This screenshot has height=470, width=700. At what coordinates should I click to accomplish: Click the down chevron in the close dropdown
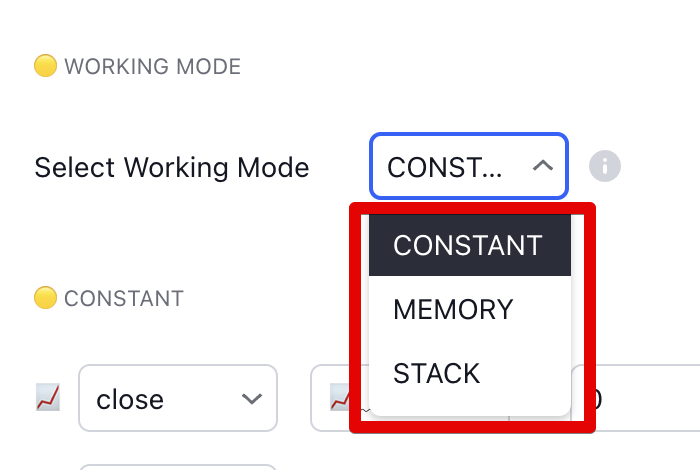pyautogui.click(x=252, y=399)
